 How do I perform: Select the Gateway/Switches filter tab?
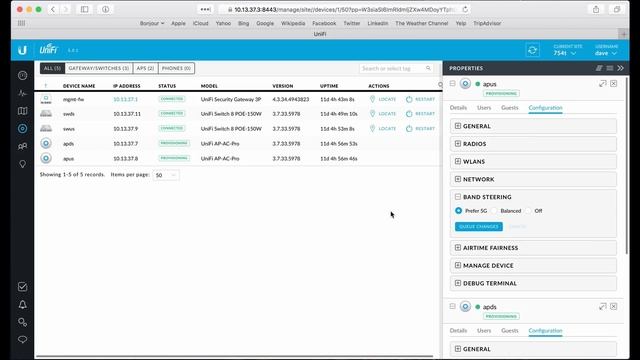[x=99, y=68]
